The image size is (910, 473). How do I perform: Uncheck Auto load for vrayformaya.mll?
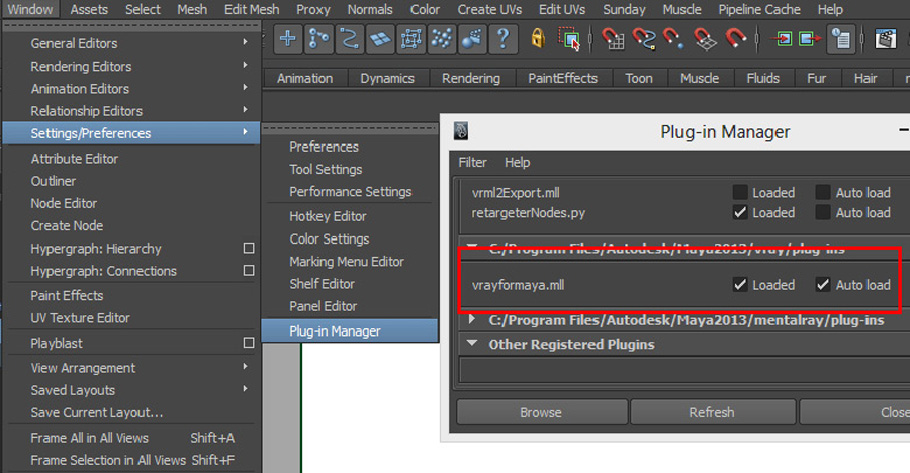(x=823, y=284)
